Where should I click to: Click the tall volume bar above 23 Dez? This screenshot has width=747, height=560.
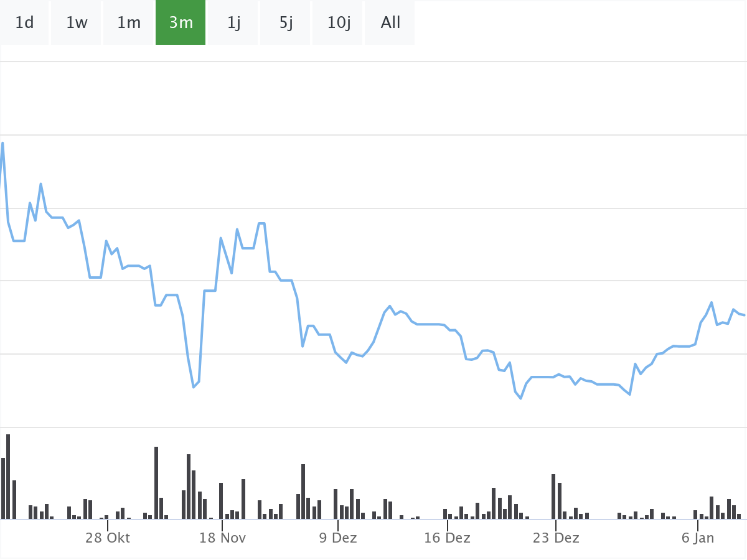coord(553,497)
